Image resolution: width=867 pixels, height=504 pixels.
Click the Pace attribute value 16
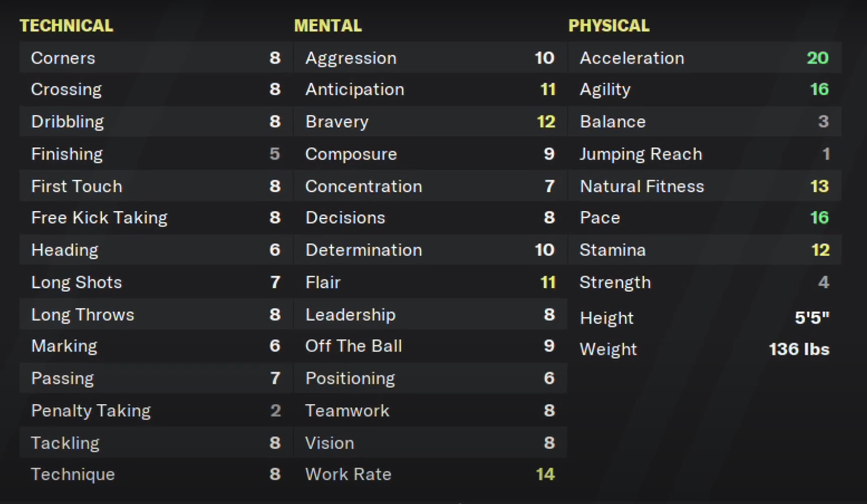pos(819,217)
